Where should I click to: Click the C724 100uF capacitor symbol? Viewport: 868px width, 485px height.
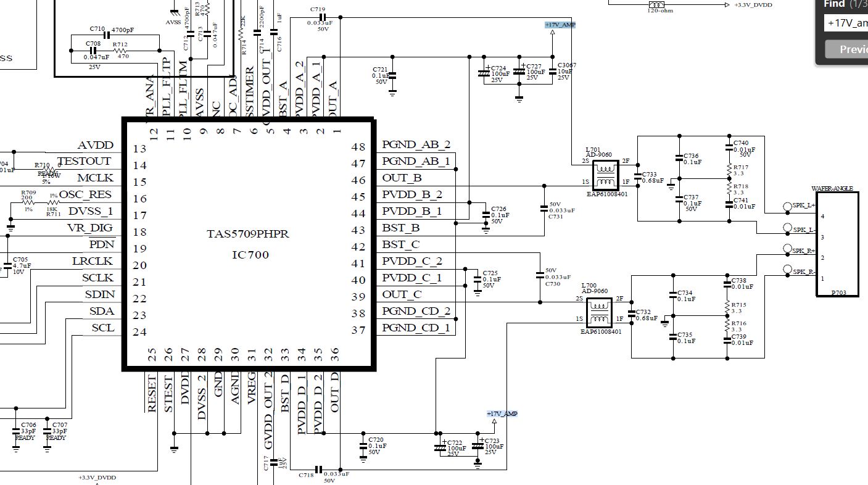coord(484,73)
